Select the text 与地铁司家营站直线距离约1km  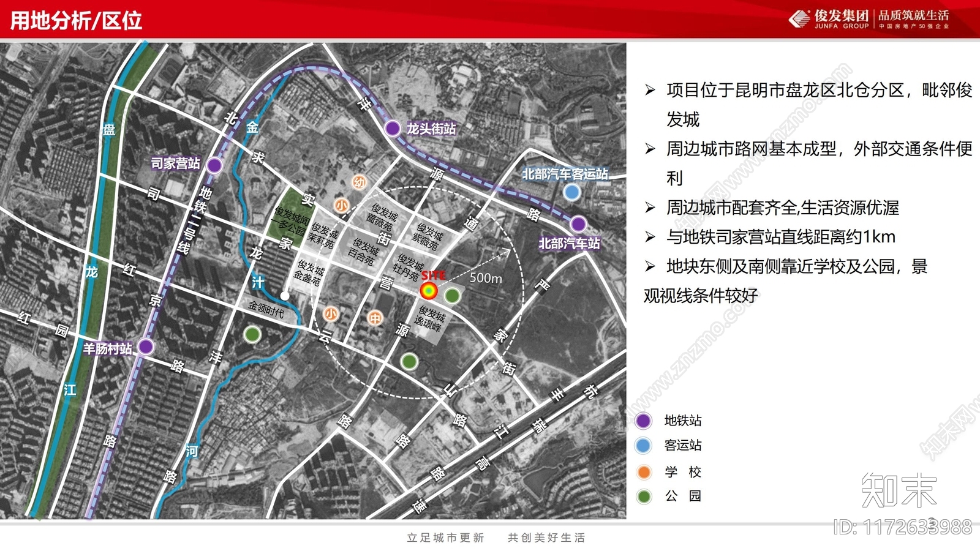[x=781, y=237]
